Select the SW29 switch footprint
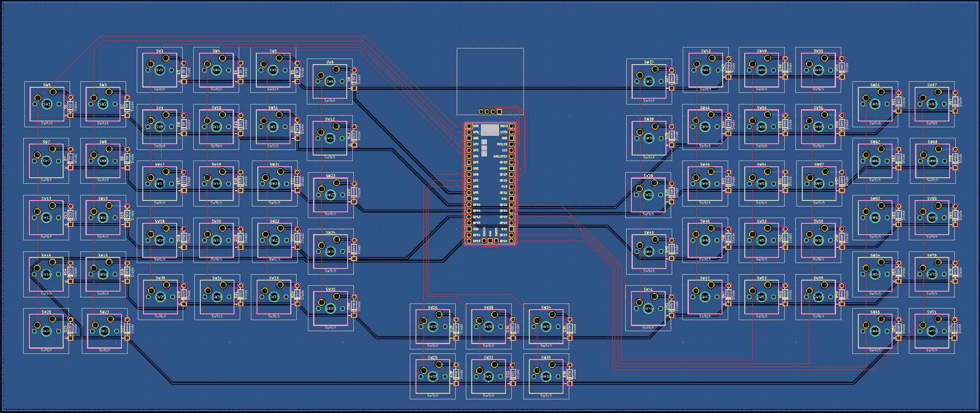Screen dimensions: 980x413 (x=160, y=297)
